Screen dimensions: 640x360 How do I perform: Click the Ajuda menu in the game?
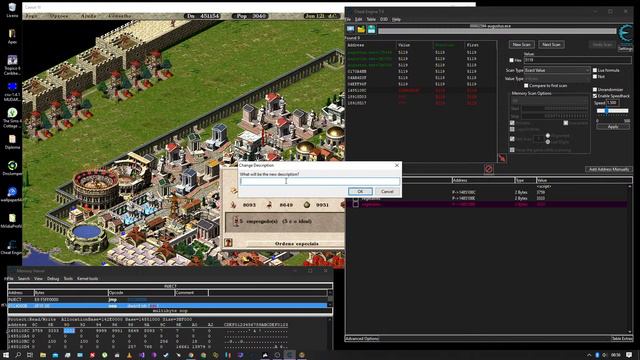click(88, 16)
